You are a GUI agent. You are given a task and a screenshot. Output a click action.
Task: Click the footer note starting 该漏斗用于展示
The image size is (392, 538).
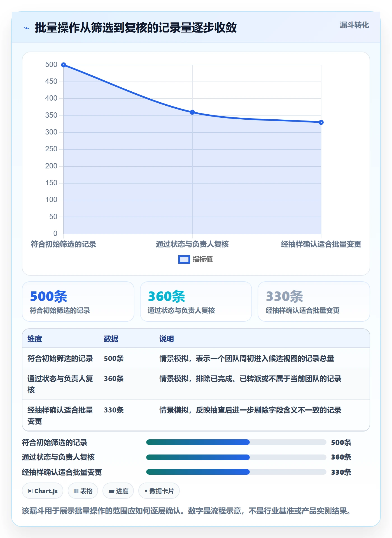(186, 511)
